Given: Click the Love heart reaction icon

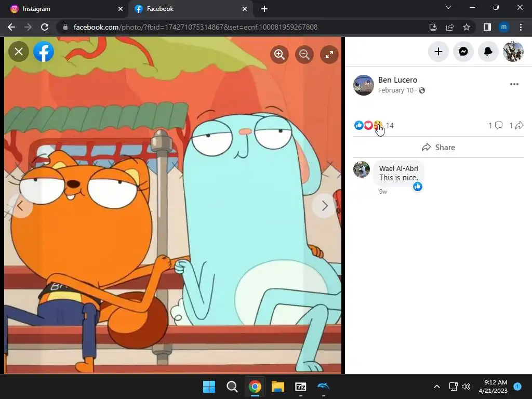Looking at the screenshot, I should click(368, 125).
